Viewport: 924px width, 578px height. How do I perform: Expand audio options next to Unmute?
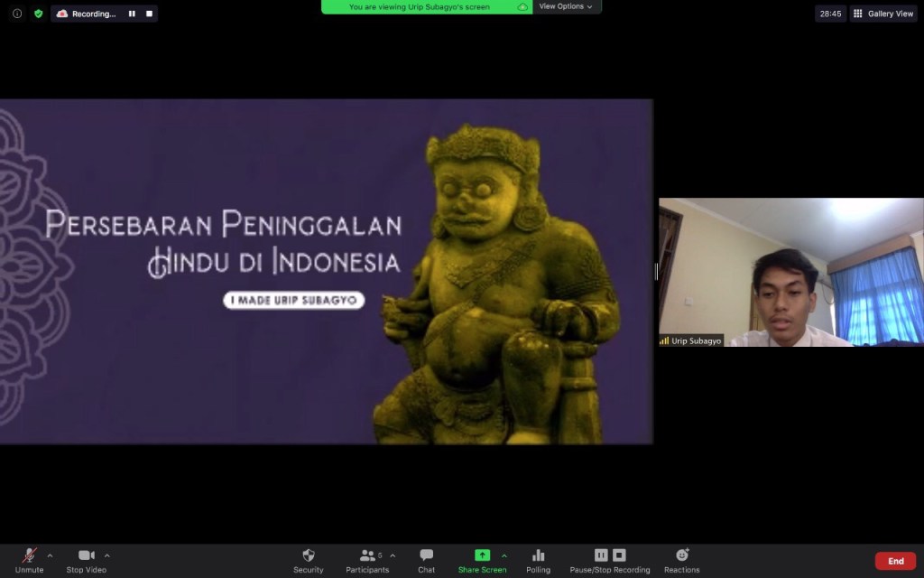coord(50,555)
